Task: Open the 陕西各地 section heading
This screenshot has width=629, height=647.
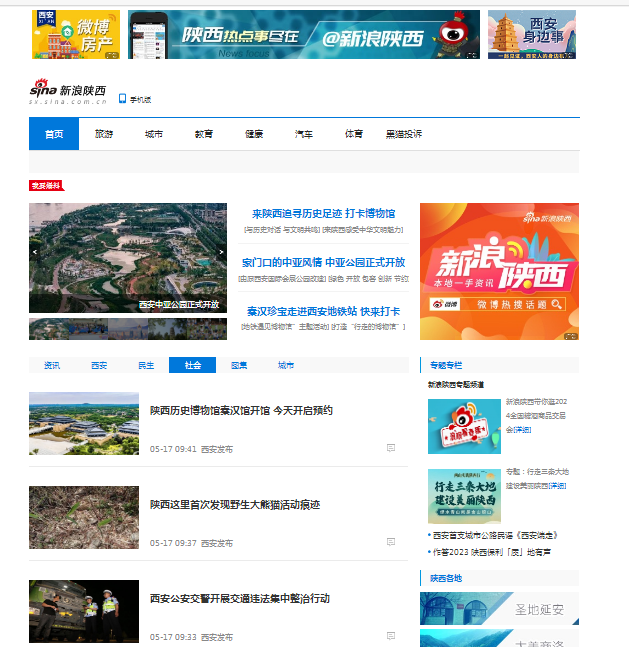Action: click(x=446, y=578)
